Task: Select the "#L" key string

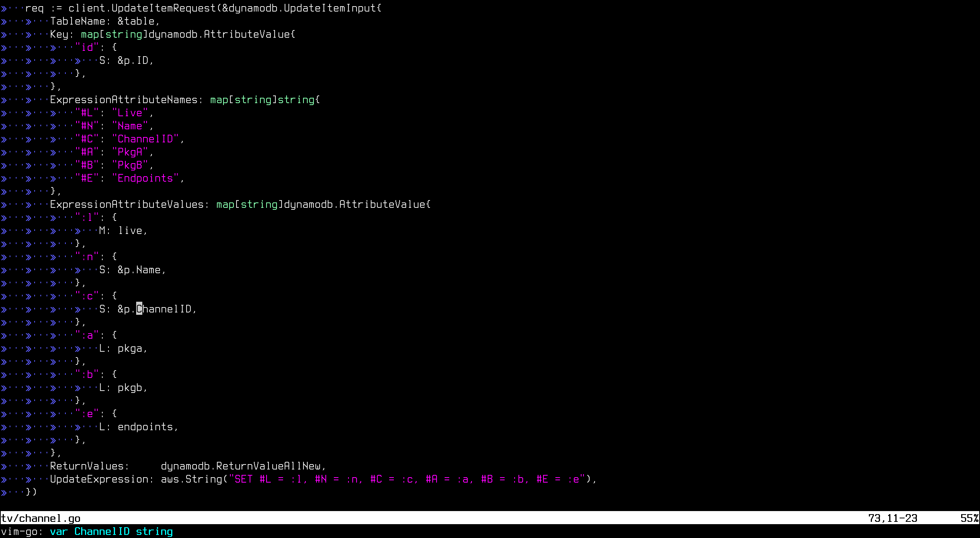Action: point(87,113)
